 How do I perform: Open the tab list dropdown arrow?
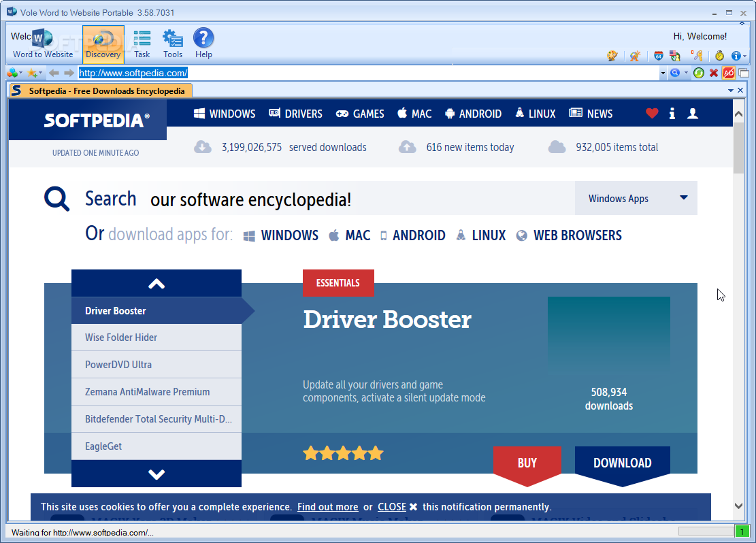(x=730, y=90)
